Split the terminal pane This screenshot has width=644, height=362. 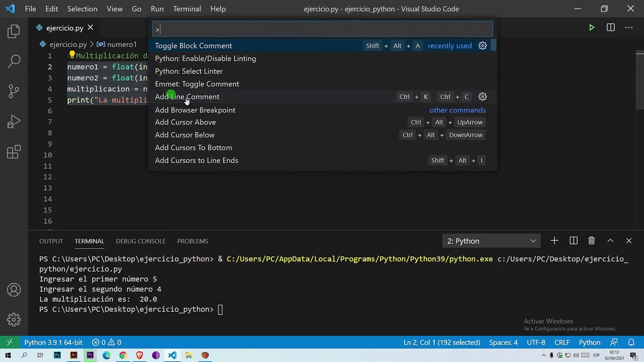573,241
